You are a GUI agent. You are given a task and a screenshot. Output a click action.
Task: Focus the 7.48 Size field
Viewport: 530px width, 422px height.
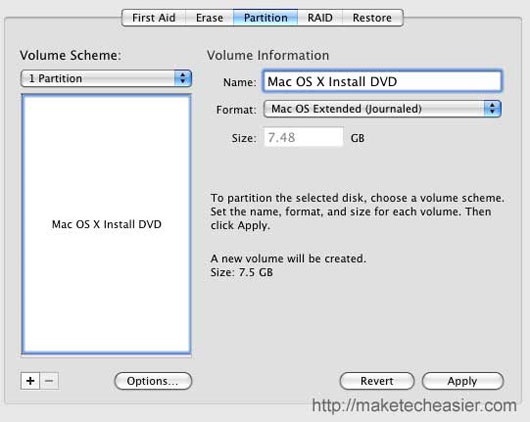303,137
